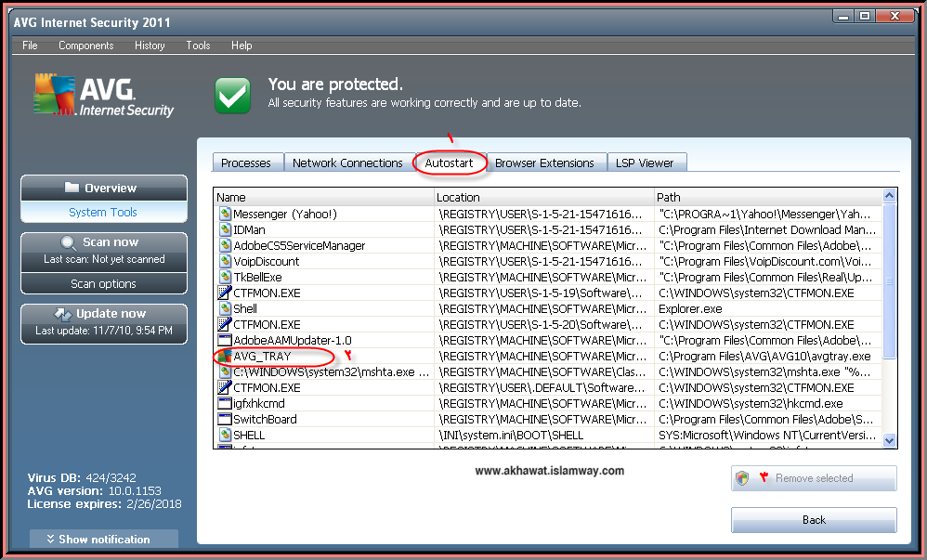The width and height of the screenshot is (927, 560).
Task: Switch to the Processes tab
Action: (x=246, y=163)
